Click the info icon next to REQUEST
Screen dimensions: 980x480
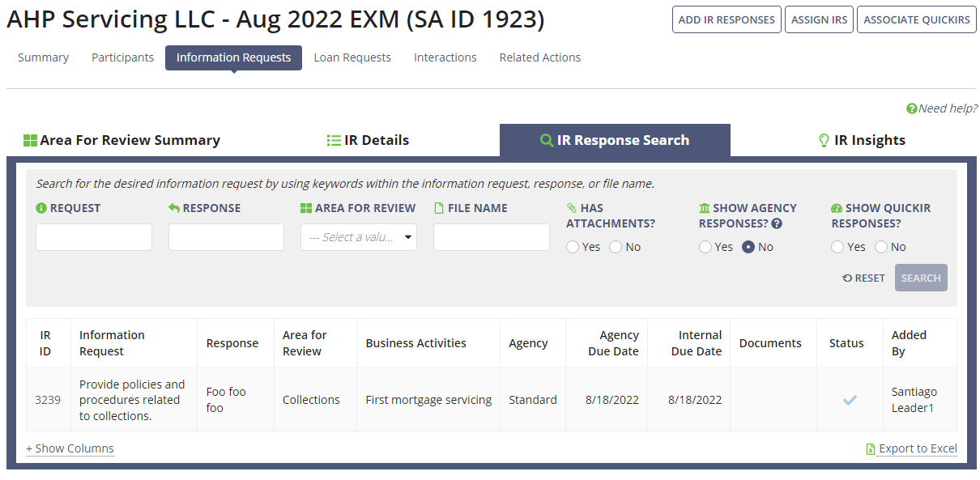tap(40, 207)
